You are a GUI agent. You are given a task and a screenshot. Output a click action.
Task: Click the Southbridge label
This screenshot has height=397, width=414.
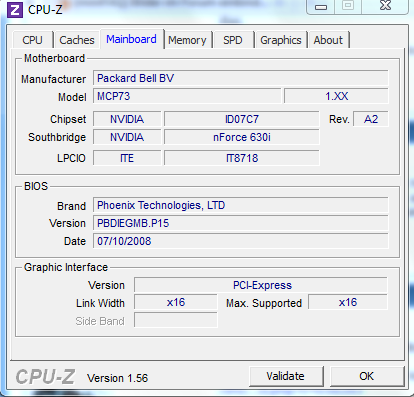(x=57, y=137)
